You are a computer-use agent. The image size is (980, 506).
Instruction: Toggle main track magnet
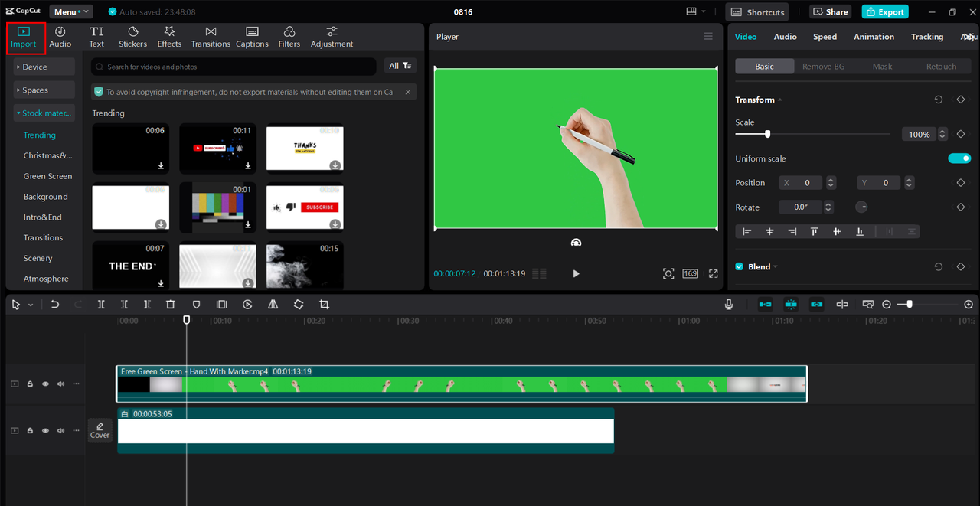[765, 304]
